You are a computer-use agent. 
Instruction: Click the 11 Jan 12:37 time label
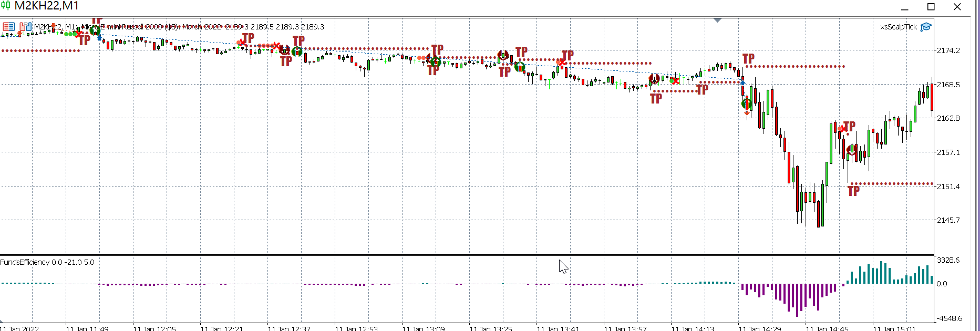[x=289, y=328]
